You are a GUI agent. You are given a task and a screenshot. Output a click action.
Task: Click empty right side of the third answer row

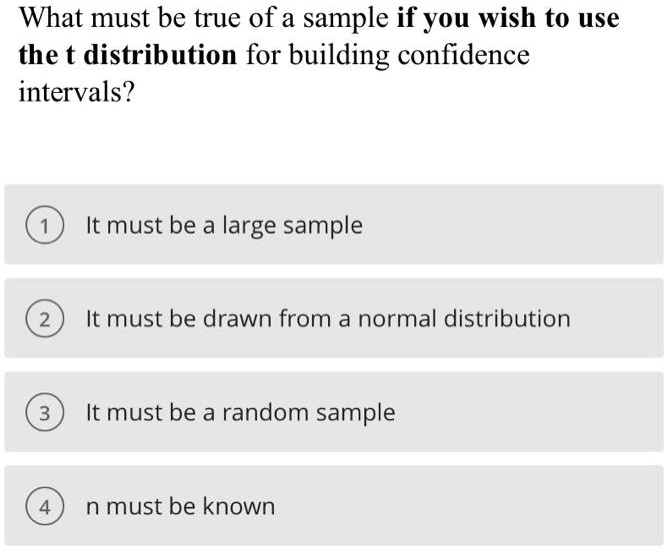pyautogui.click(x=560, y=413)
